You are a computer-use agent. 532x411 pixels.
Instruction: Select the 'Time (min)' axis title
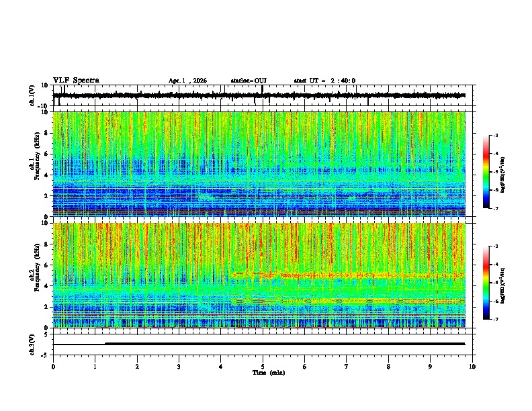[269, 373]
